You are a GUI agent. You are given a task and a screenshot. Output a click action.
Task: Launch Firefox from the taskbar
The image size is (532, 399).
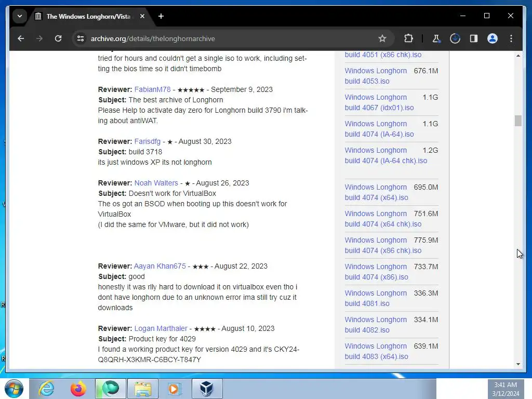tap(78, 389)
